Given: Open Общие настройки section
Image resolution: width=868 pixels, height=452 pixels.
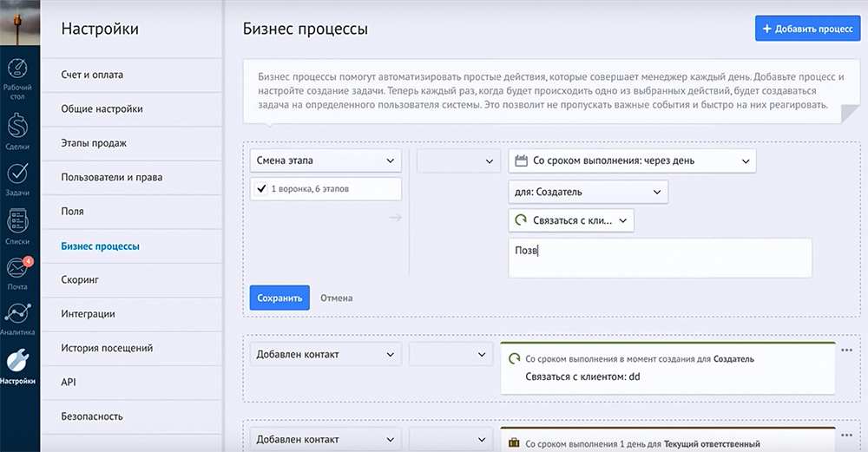Looking at the screenshot, I should [132, 109].
